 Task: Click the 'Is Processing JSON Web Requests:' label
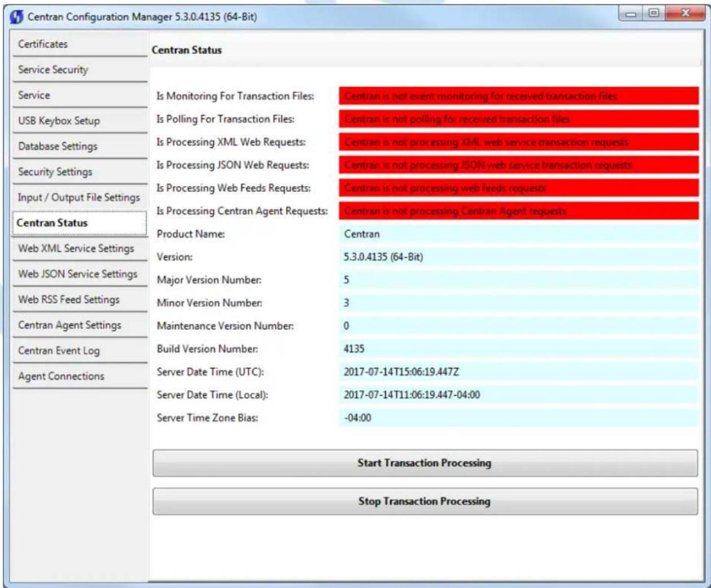233,165
